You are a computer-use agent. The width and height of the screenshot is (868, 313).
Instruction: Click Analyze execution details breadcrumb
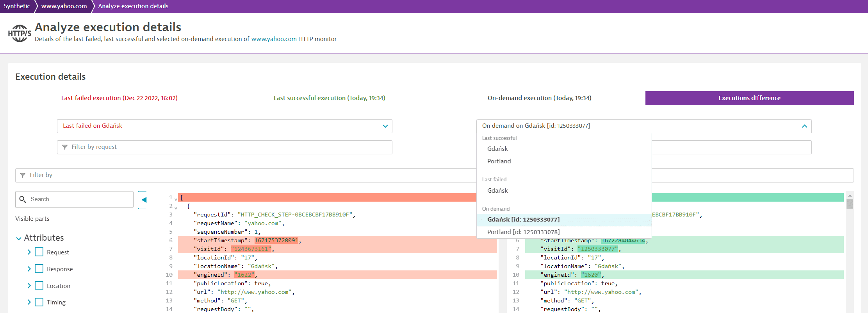(133, 6)
